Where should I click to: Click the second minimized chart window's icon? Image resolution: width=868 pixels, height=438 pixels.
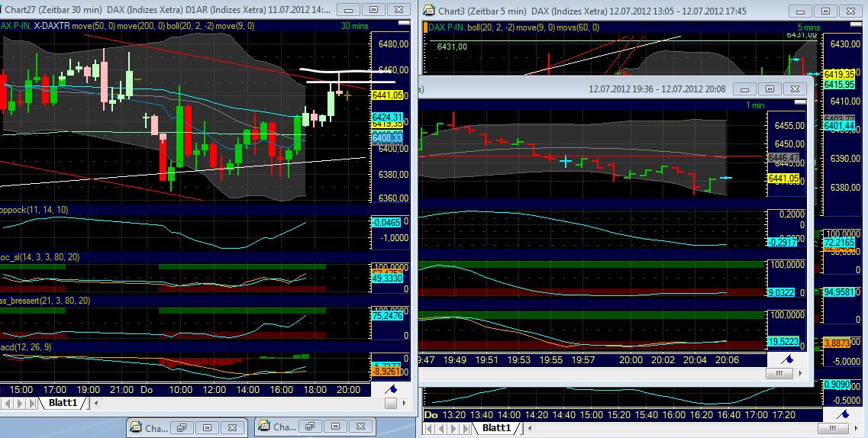coord(263,427)
